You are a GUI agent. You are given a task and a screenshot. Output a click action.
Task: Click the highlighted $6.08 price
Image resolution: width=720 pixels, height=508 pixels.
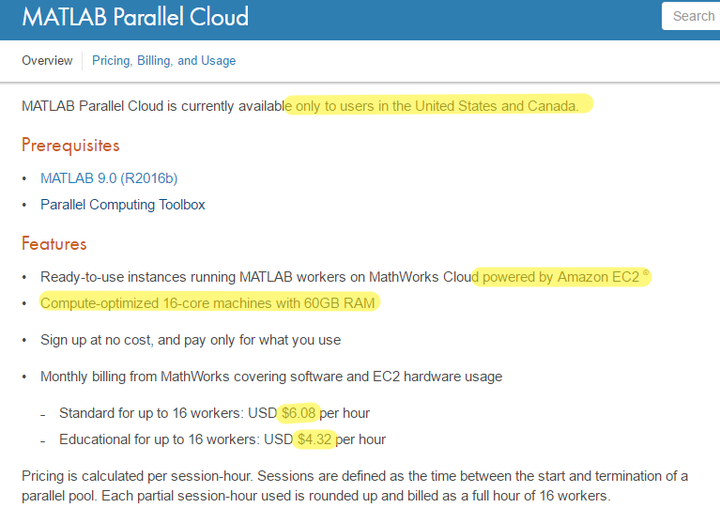(x=298, y=413)
